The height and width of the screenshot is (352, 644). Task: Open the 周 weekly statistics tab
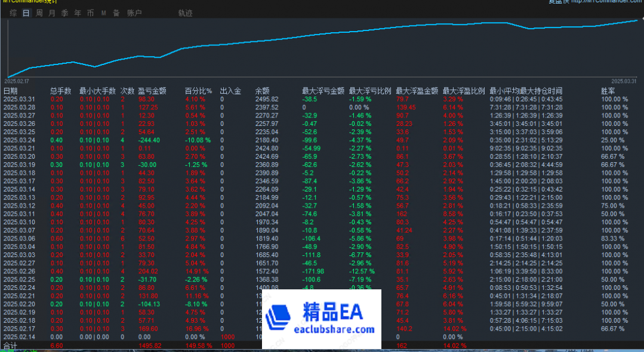[39, 13]
